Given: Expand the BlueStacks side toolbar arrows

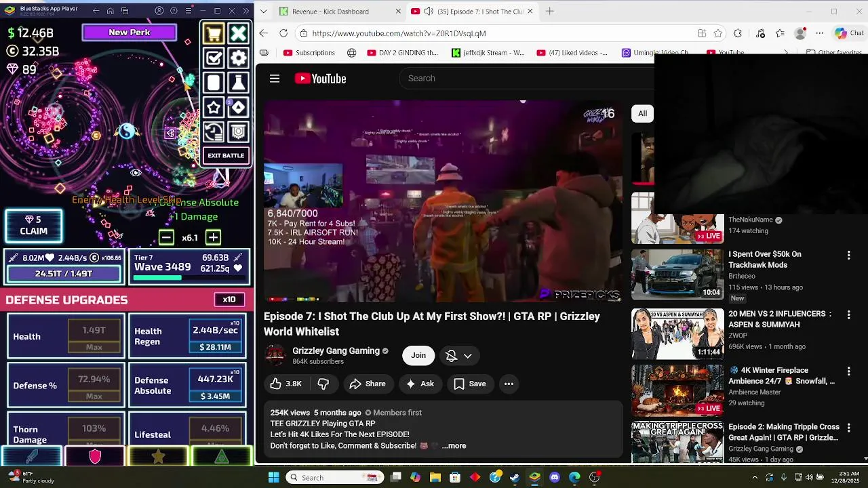Looking at the screenshot, I should [245, 11].
